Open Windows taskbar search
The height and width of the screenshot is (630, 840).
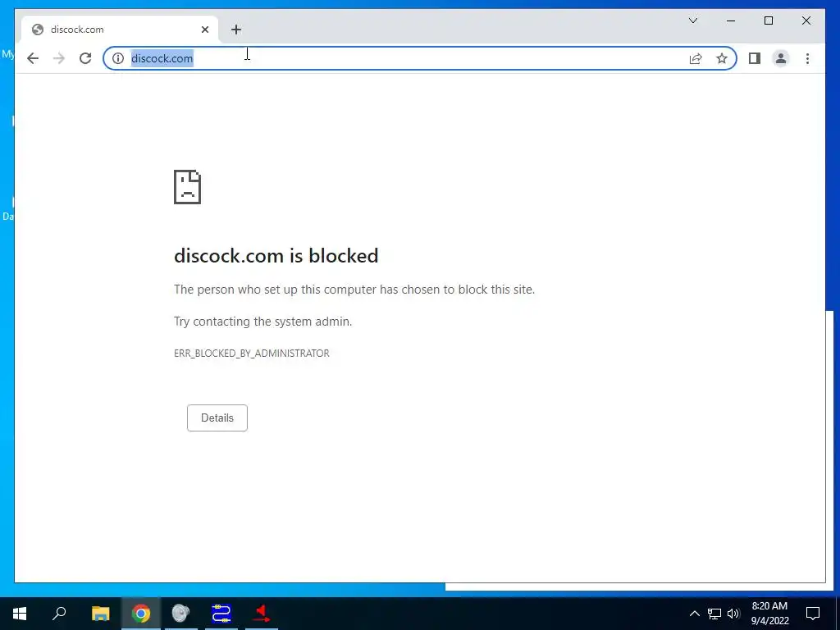pyautogui.click(x=59, y=614)
